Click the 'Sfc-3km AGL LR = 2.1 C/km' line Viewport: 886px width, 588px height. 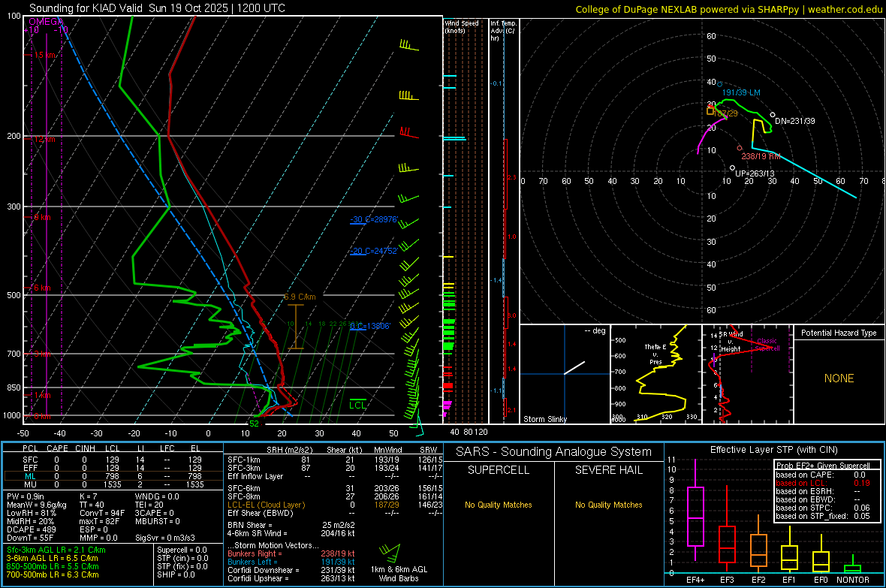point(56,550)
